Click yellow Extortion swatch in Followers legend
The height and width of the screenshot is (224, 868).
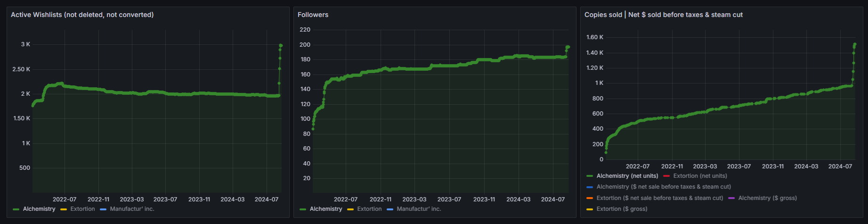coord(350,209)
